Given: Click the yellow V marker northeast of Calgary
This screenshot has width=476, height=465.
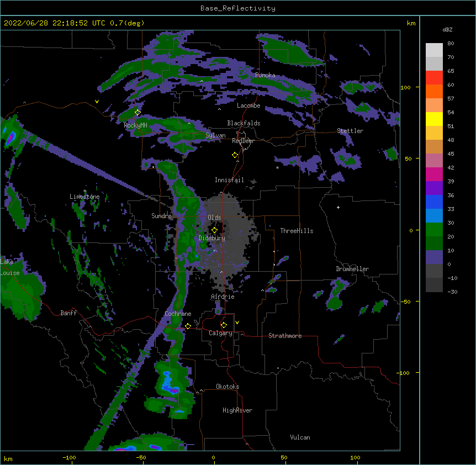Looking at the screenshot, I should [x=237, y=323].
